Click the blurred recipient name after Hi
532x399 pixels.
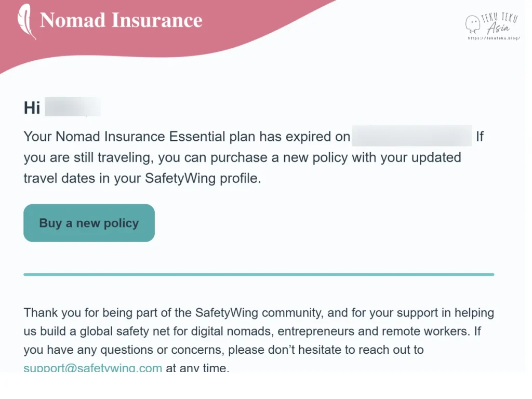tap(72, 108)
